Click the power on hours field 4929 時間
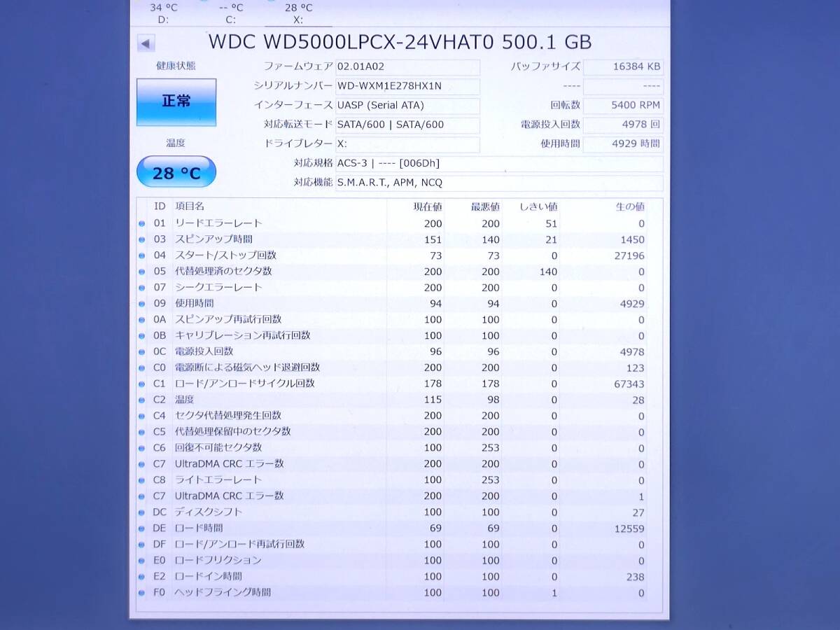 623,144
